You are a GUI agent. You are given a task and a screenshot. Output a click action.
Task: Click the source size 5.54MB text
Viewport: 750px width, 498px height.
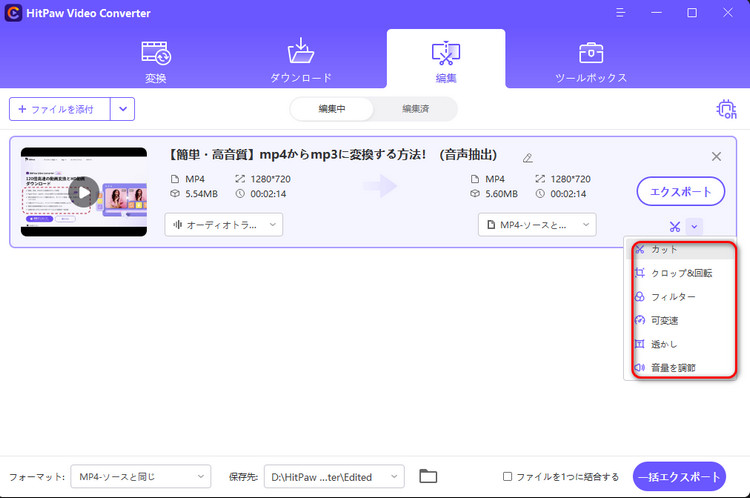(x=201, y=194)
